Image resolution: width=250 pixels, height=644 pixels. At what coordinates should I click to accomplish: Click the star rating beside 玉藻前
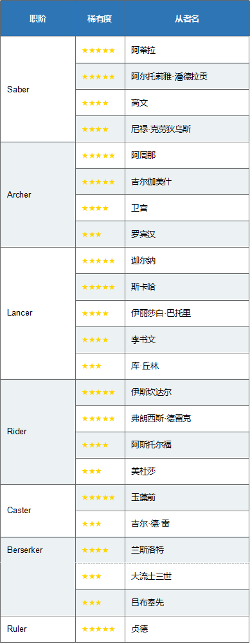tap(98, 498)
